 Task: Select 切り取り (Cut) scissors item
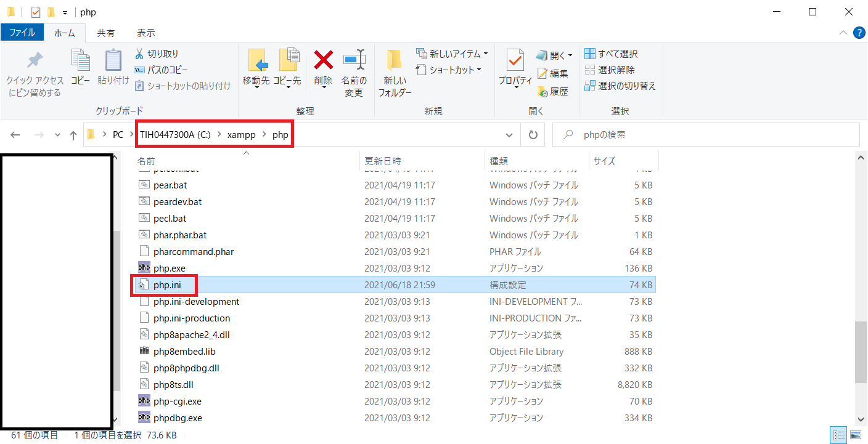157,54
